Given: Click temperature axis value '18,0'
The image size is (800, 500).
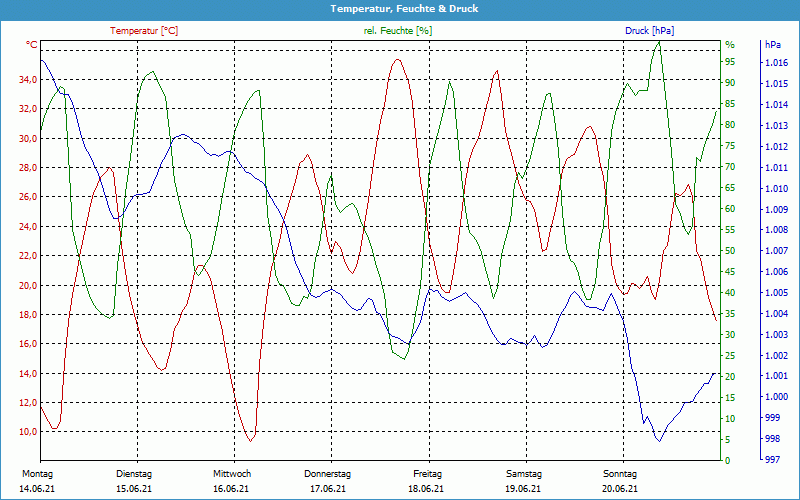Looking at the screenshot, I should pos(28,314).
